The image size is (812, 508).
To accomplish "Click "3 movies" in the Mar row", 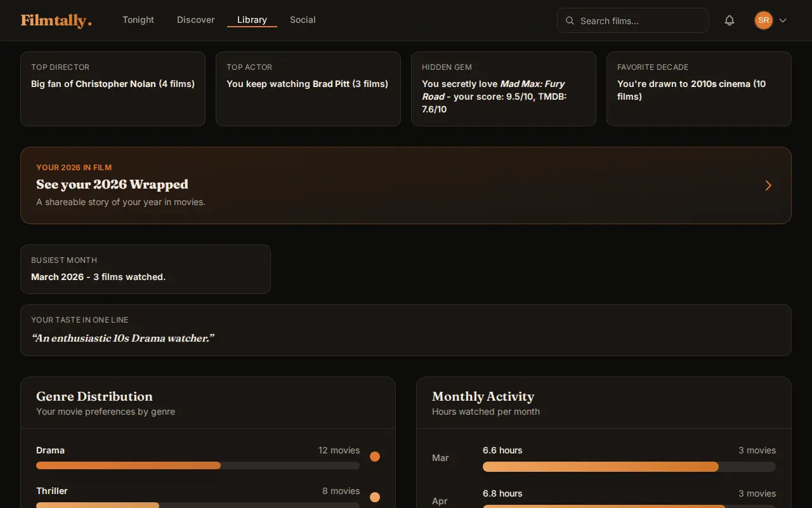I will click(757, 450).
